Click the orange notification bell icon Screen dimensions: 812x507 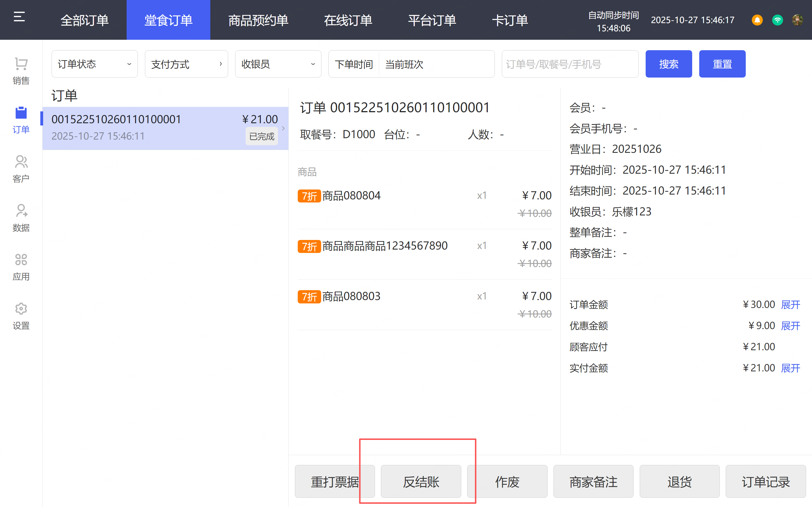coord(757,20)
